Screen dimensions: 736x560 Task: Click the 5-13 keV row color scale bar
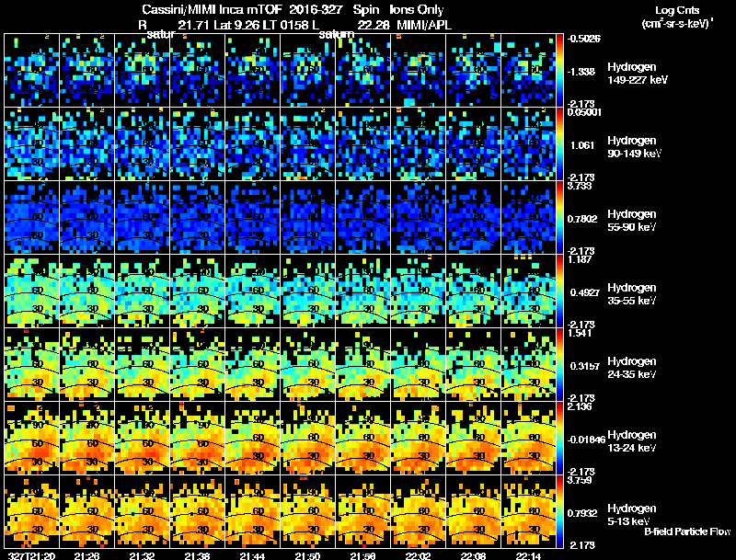click(x=559, y=512)
